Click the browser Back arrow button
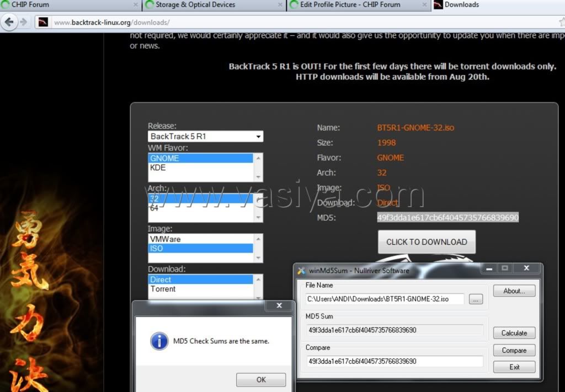The width and height of the screenshot is (565, 392). pyautogui.click(x=9, y=22)
